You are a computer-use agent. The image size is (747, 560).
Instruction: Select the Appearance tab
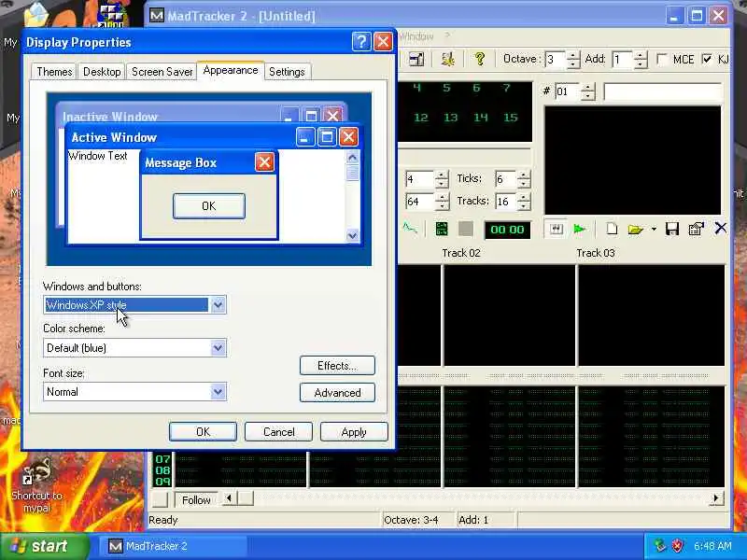point(231,70)
